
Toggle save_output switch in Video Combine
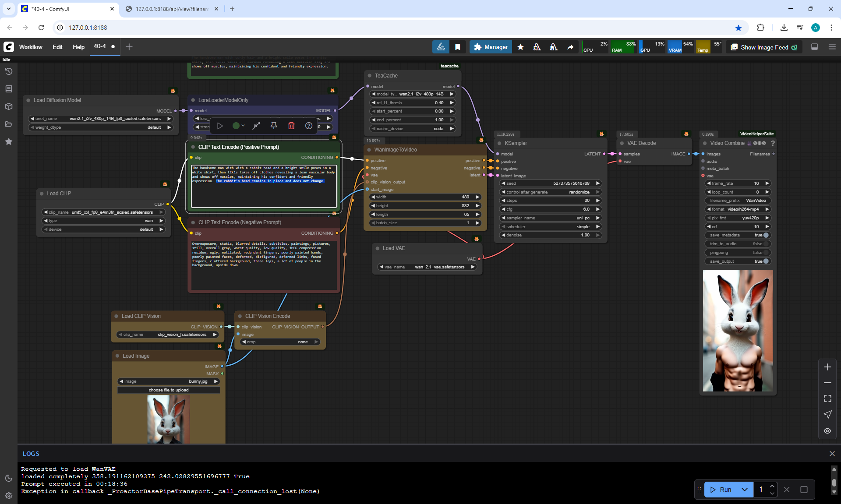(766, 261)
